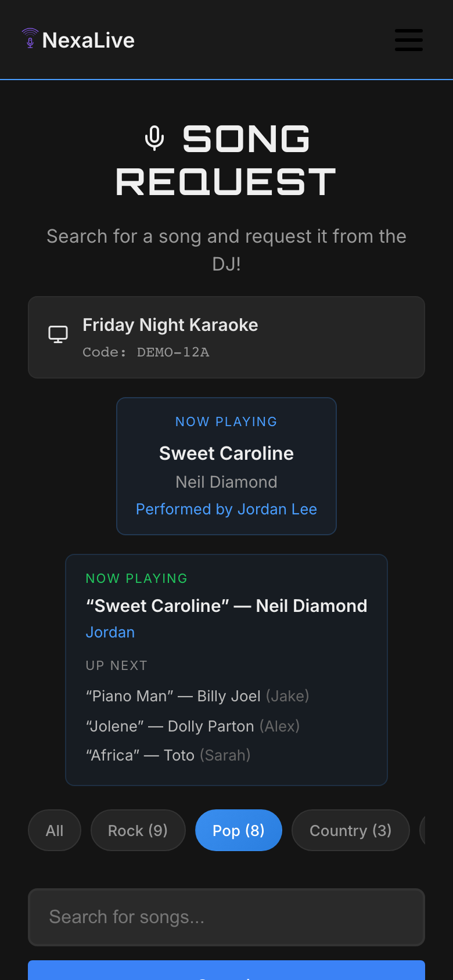Screen dimensions: 453x980
Task: Open the Performed by Jordan Lee link
Action: click(x=227, y=509)
